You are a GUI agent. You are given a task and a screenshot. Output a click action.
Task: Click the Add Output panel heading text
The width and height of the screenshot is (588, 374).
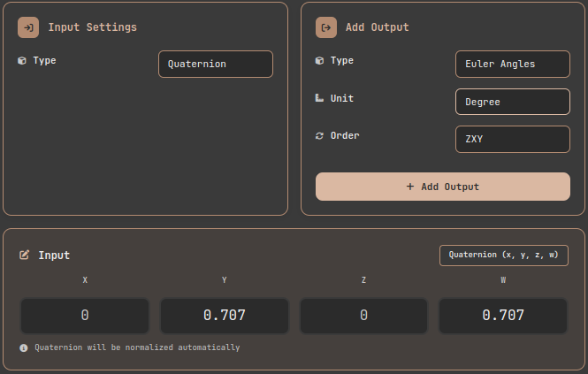tap(378, 27)
